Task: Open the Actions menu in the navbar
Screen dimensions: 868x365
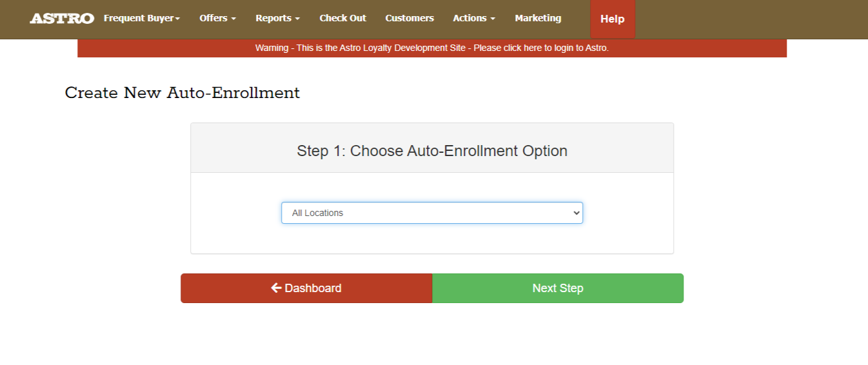Action: 473,19
